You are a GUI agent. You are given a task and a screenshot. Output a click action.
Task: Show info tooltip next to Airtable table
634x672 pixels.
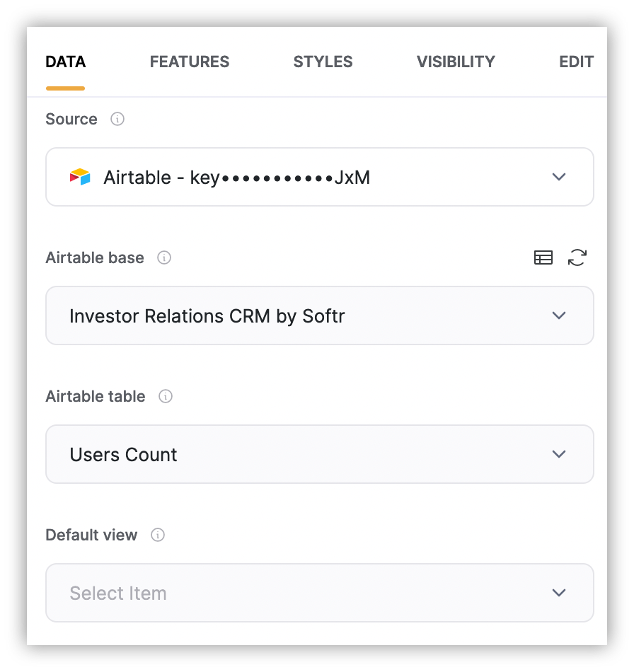coord(166,396)
